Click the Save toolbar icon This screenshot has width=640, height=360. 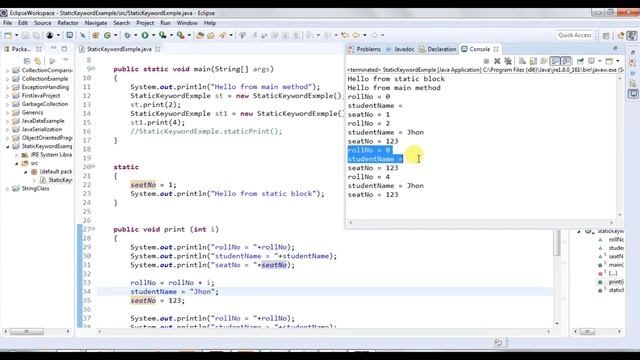click(25, 35)
